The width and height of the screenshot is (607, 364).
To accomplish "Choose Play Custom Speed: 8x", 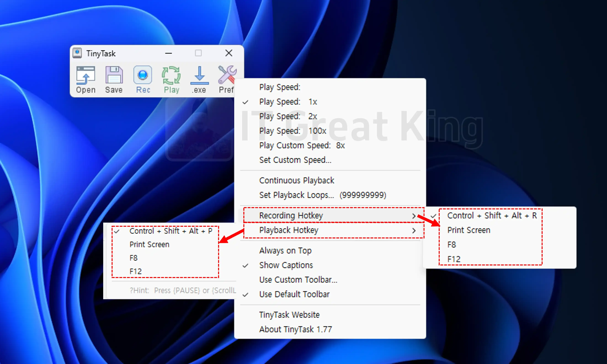I will 330,145.
